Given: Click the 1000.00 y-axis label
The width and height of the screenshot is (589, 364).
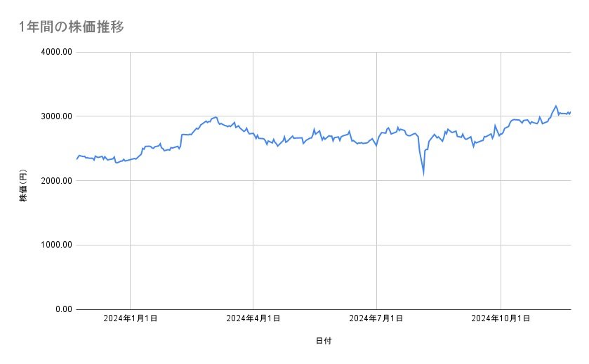Looking at the screenshot, I should click(x=55, y=245).
